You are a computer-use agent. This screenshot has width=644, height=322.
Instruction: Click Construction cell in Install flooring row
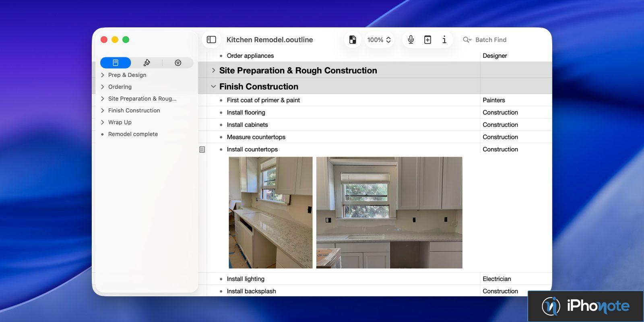pyautogui.click(x=500, y=112)
